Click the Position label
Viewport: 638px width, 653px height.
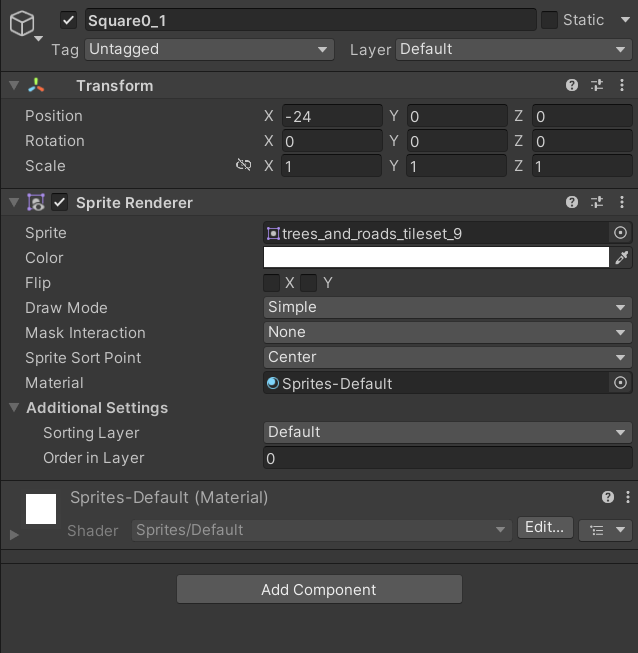54,116
